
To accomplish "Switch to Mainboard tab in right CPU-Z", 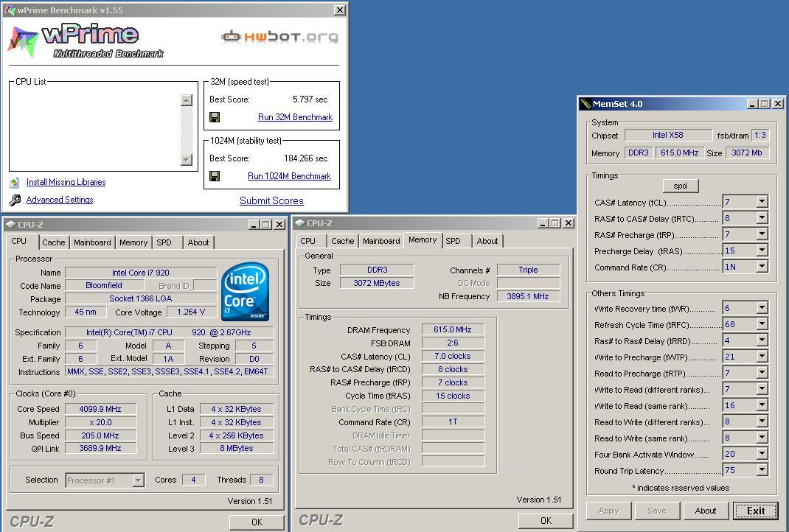I will (381, 241).
